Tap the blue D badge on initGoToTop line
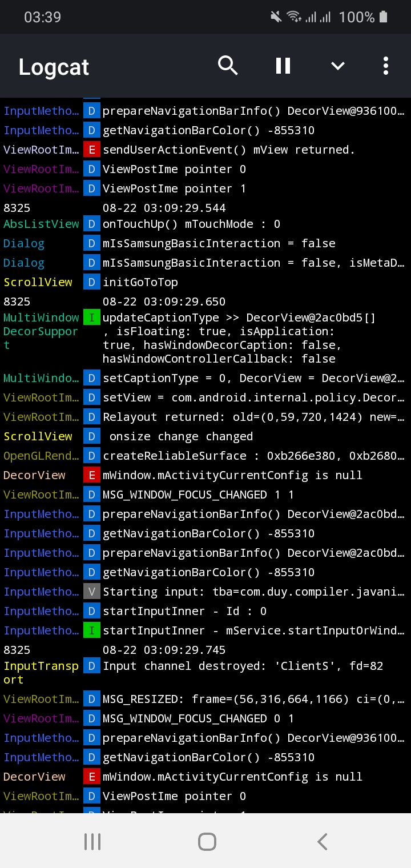This screenshot has width=411, height=868. (x=91, y=282)
